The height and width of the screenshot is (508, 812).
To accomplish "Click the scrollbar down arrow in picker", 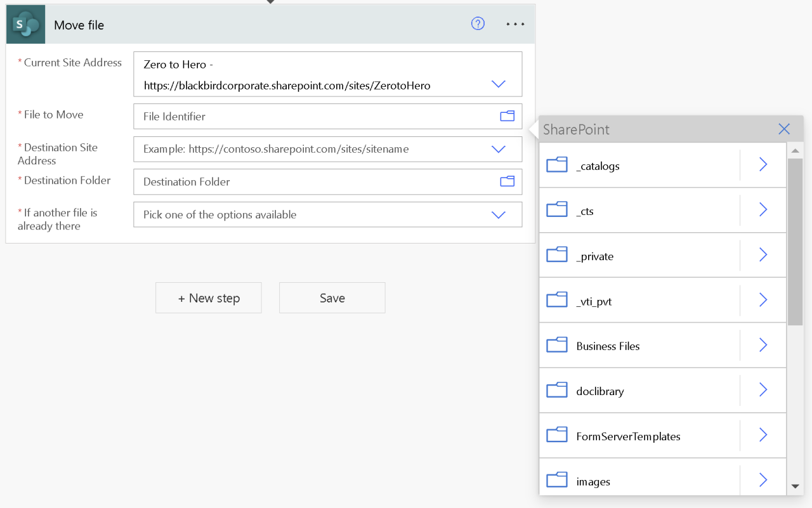I will point(796,486).
